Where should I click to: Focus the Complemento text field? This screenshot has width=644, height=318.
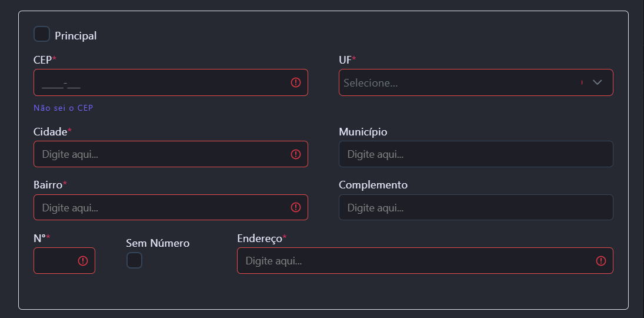[476, 207]
